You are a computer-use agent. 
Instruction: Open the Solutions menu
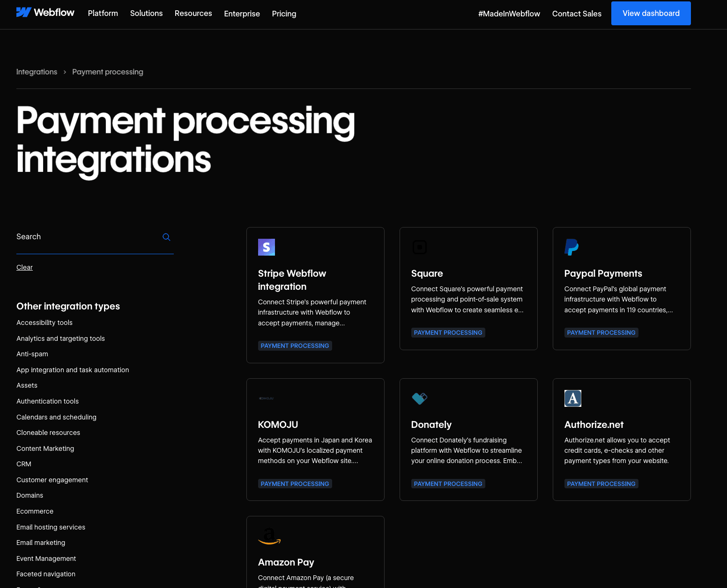pos(147,13)
